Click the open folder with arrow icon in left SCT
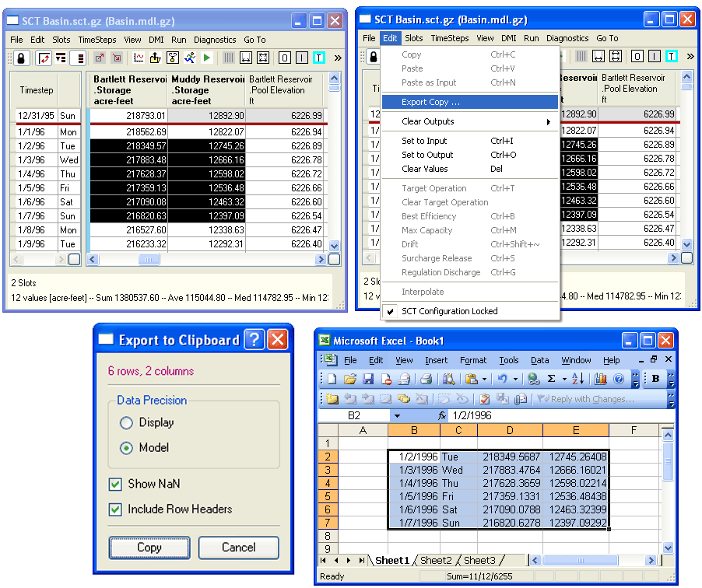The width and height of the screenshot is (702, 588). coord(156,58)
